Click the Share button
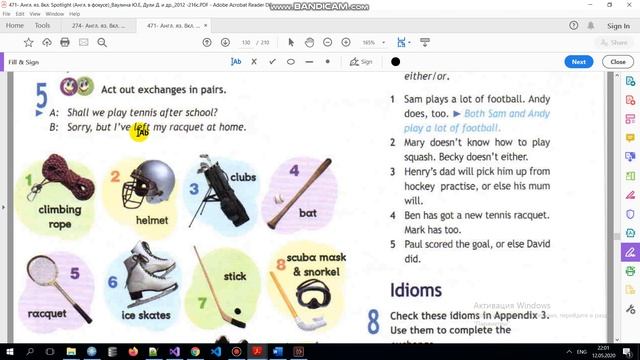This screenshot has height=360, width=640. 613,42
